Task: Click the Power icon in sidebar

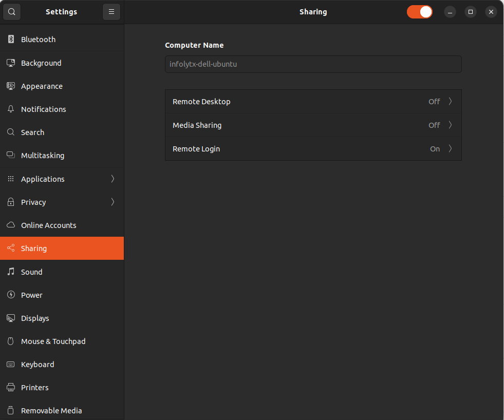Action: click(11, 295)
